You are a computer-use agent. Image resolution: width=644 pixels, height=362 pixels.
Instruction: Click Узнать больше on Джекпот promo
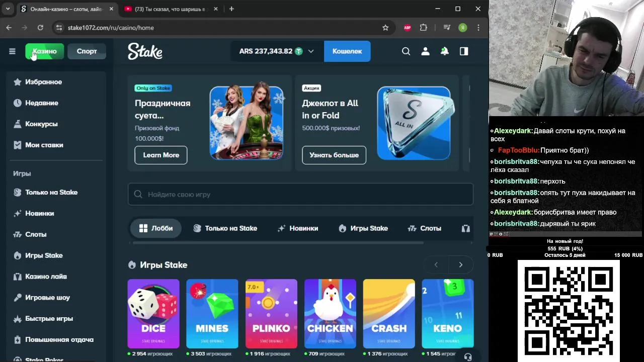pyautogui.click(x=334, y=155)
